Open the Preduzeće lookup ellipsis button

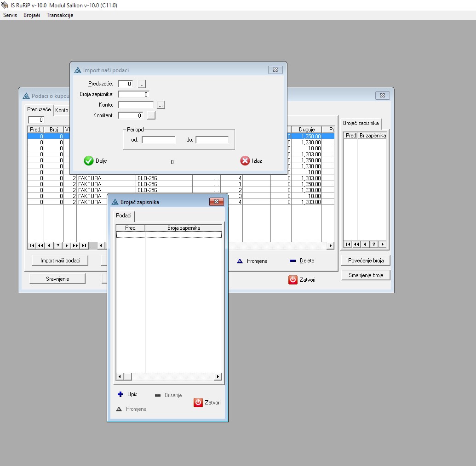pyautogui.click(x=142, y=84)
